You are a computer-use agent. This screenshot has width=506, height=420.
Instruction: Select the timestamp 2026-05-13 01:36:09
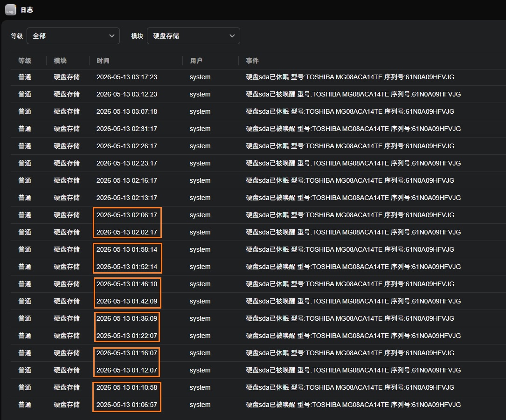pyautogui.click(x=127, y=319)
